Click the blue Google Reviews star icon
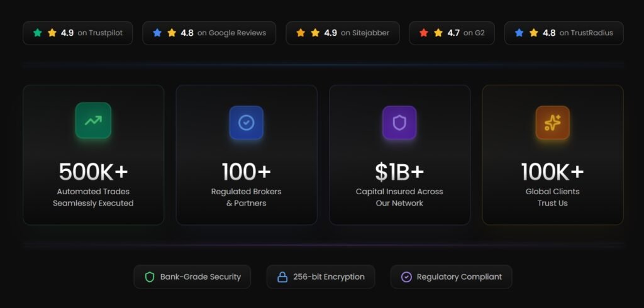Image resolution: width=644 pixels, height=308 pixels. point(157,33)
